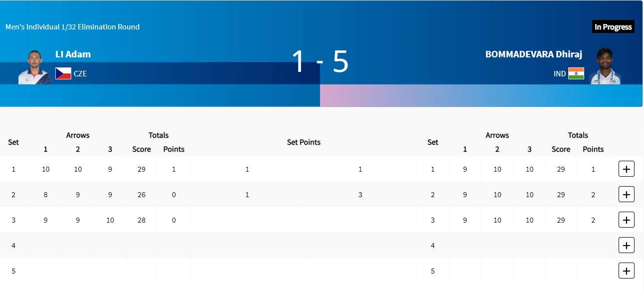Expand set 4 details with plus button
Viewport: 644px width, 292px height.
(626, 246)
